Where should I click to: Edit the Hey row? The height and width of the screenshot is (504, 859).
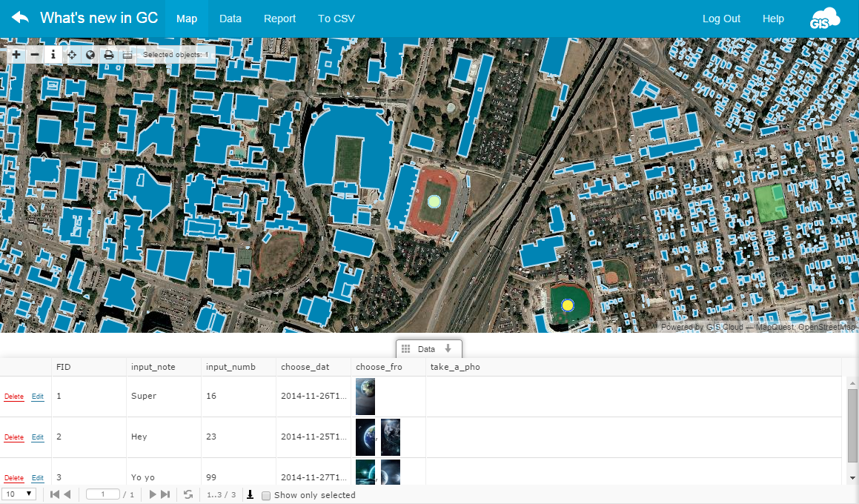37,437
